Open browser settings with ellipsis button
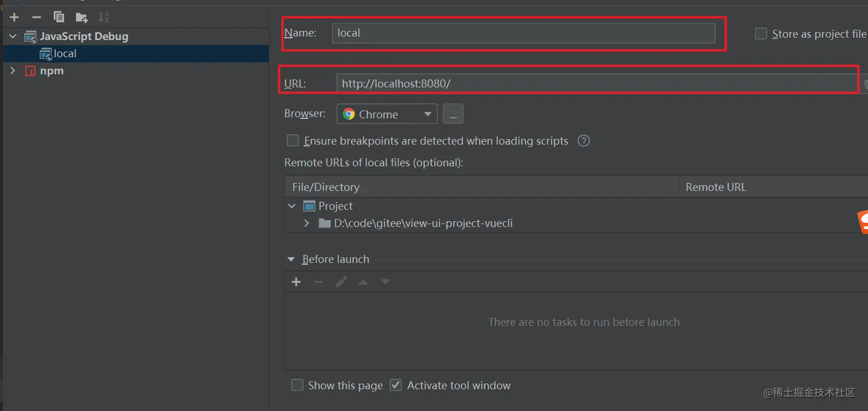 coord(453,114)
